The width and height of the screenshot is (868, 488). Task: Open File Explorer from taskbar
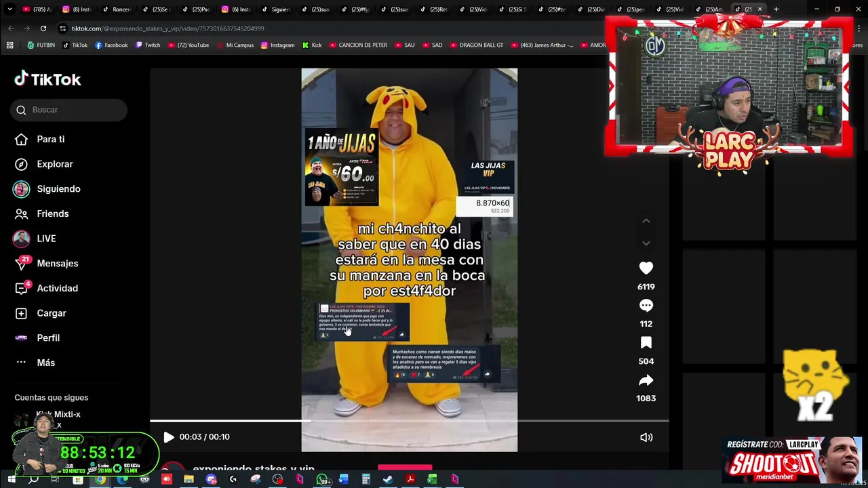[189, 479]
